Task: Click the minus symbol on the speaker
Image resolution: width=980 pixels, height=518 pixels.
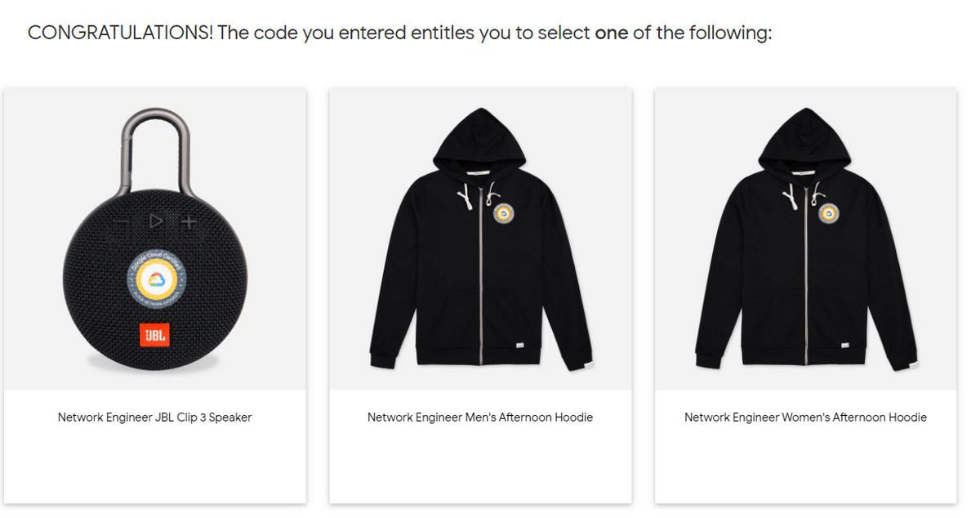Action: (x=122, y=222)
